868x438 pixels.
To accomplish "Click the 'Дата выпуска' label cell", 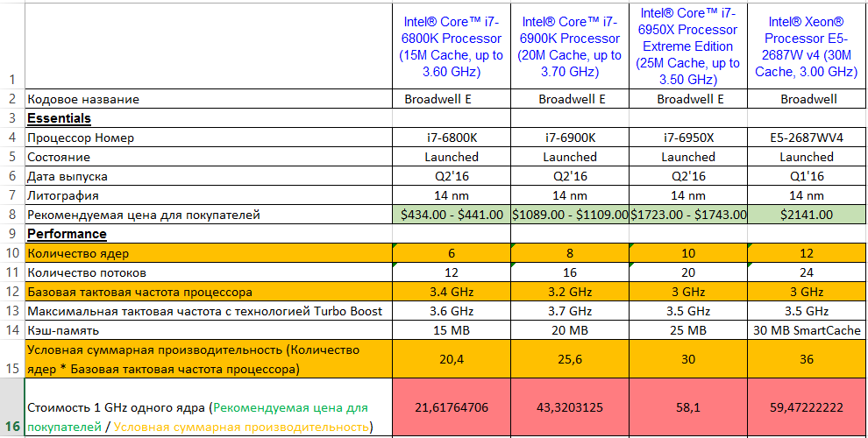I will [x=209, y=176].
